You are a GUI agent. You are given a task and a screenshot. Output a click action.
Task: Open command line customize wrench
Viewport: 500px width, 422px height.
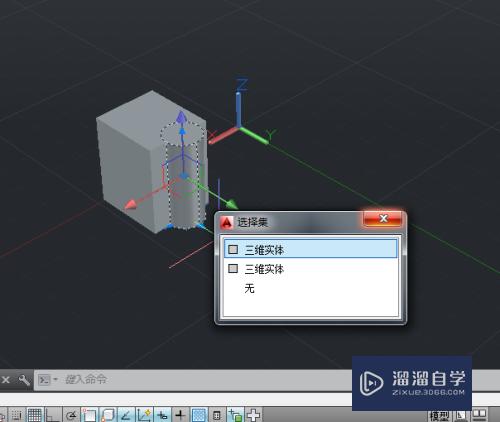coord(24,380)
